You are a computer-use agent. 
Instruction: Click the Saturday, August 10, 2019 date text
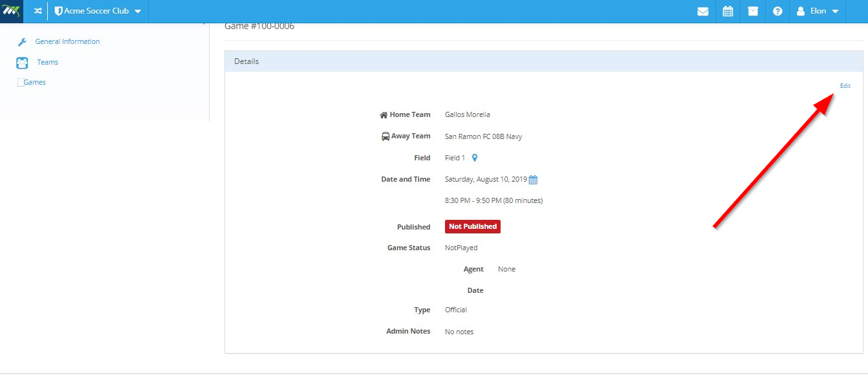(486, 179)
